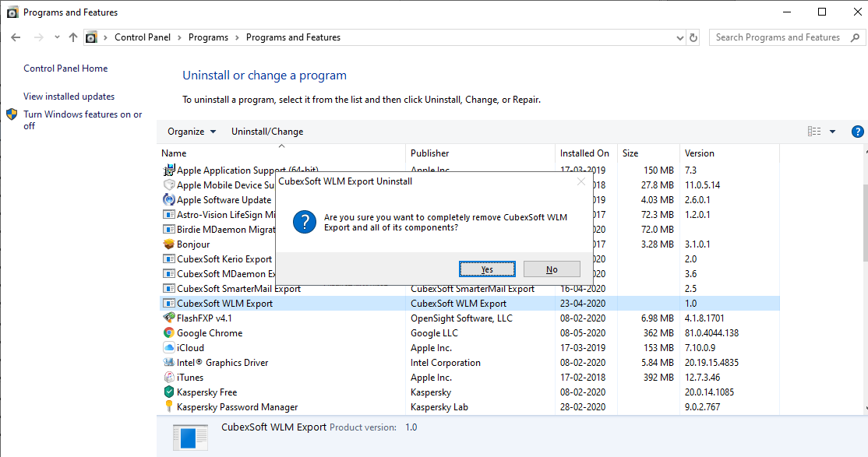The height and width of the screenshot is (457, 868).
Task: Click the Programs and Features window title icon
Action: tap(12, 12)
